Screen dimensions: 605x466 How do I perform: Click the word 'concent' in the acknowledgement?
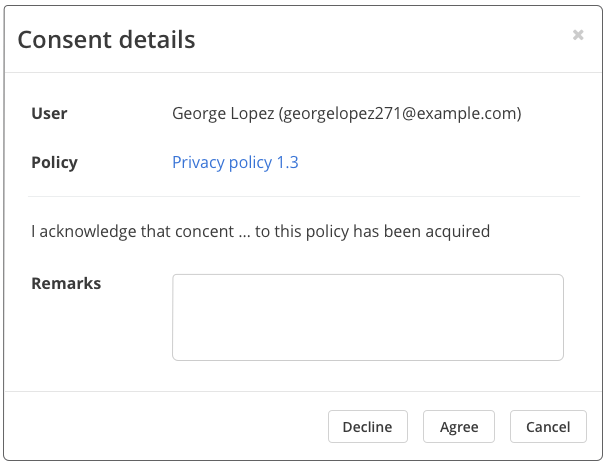[x=204, y=231]
